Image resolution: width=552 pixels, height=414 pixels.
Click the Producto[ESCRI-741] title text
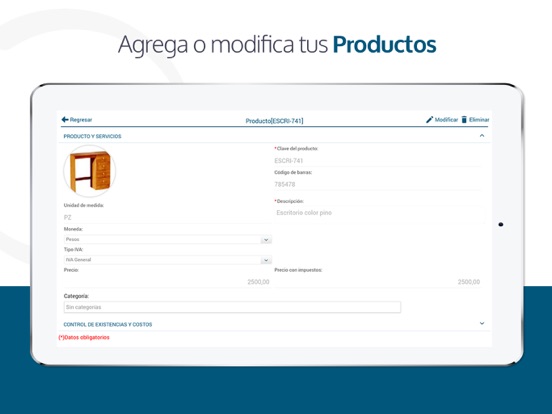pyautogui.click(x=274, y=121)
